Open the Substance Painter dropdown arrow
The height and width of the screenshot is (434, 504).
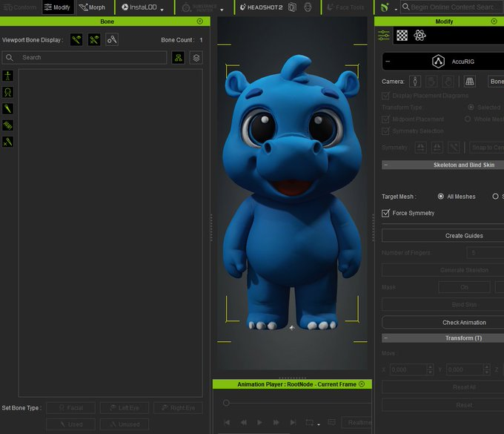(222, 10)
